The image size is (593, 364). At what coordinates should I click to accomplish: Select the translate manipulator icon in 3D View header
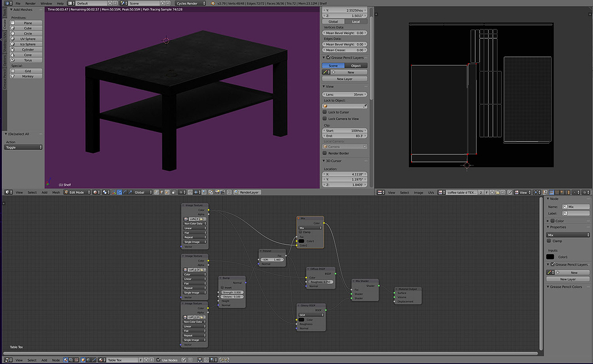(119, 192)
